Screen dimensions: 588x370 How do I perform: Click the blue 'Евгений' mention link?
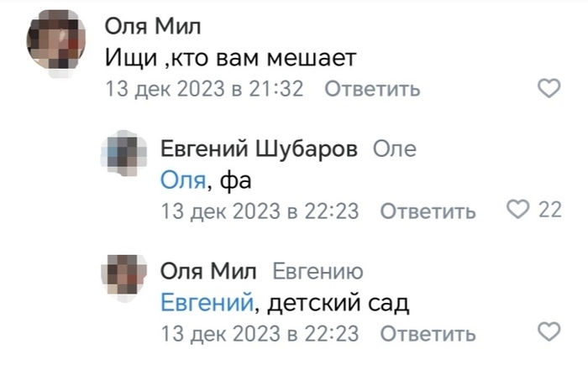(x=207, y=300)
